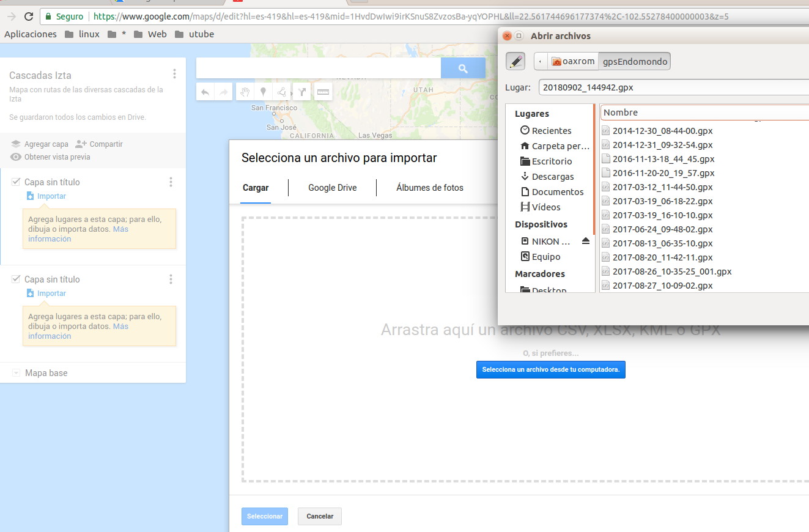The image size is (809, 532).
Task: Open the Álbumes de fotos tab
Action: click(429, 188)
